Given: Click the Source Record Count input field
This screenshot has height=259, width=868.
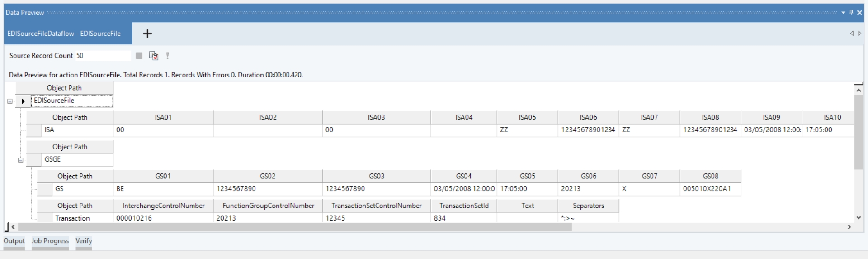Looking at the screenshot, I should [x=103, y=56].
